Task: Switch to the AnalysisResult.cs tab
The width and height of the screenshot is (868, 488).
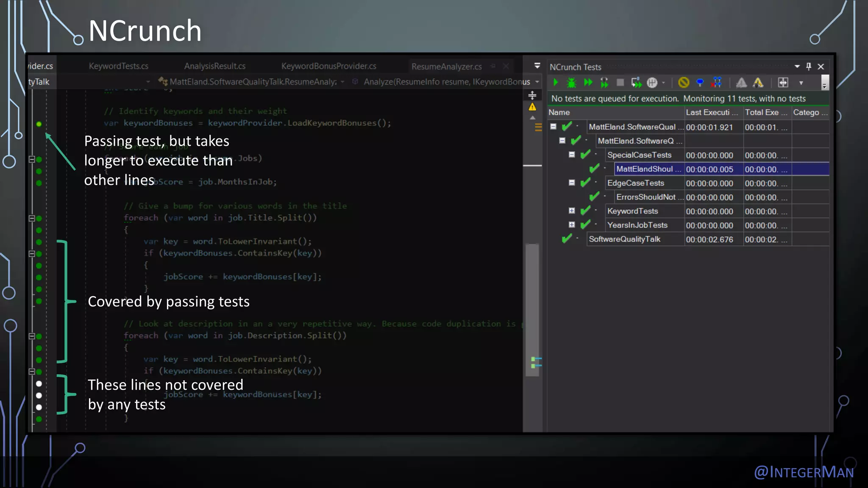Action: tap(215, 66)
